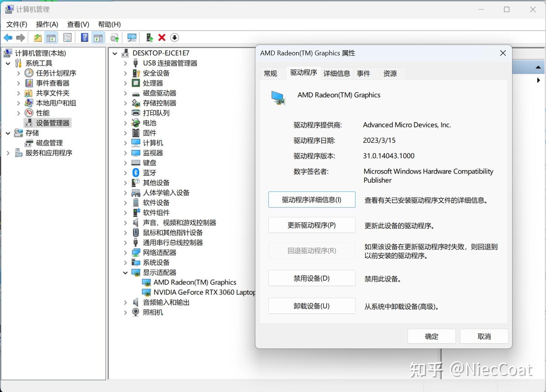Expand the 网络适配器 tree node
The image size is (546, 392).
tap(126, 252)
